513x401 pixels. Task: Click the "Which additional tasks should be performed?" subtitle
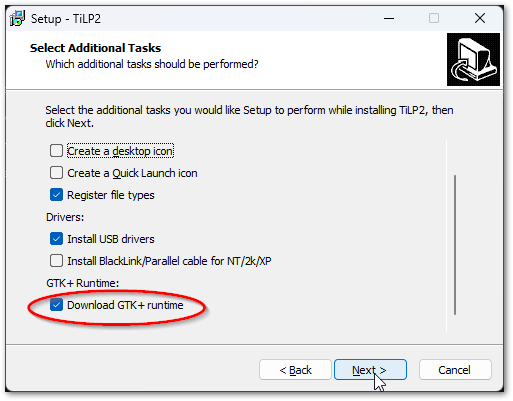[x=152, y=64]
